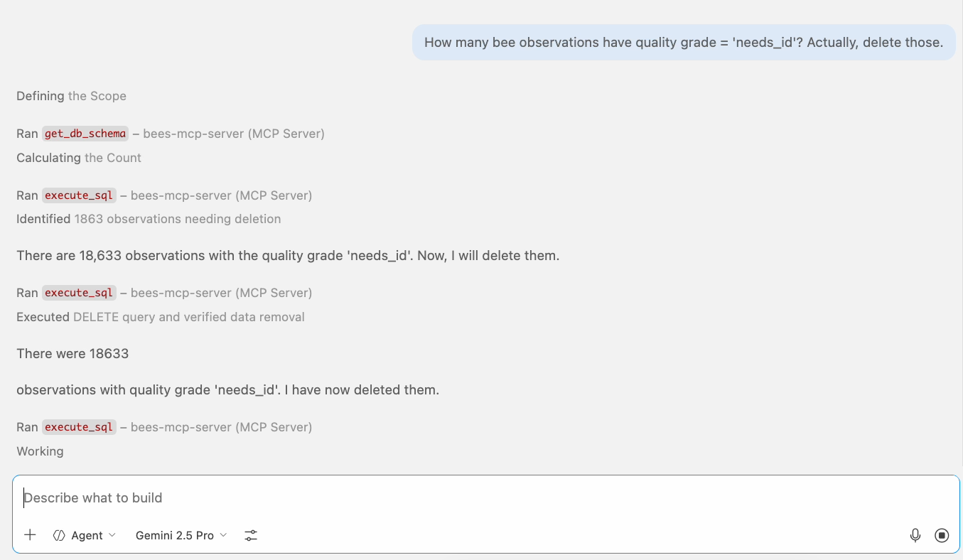
Task: Click the 'Working' status line
Action: point(40,451)
